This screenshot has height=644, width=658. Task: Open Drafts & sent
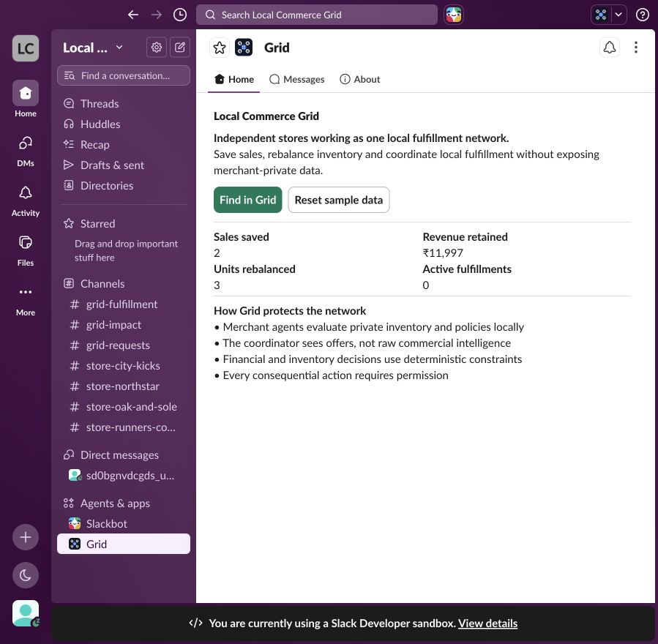click(x=124, y=165)
